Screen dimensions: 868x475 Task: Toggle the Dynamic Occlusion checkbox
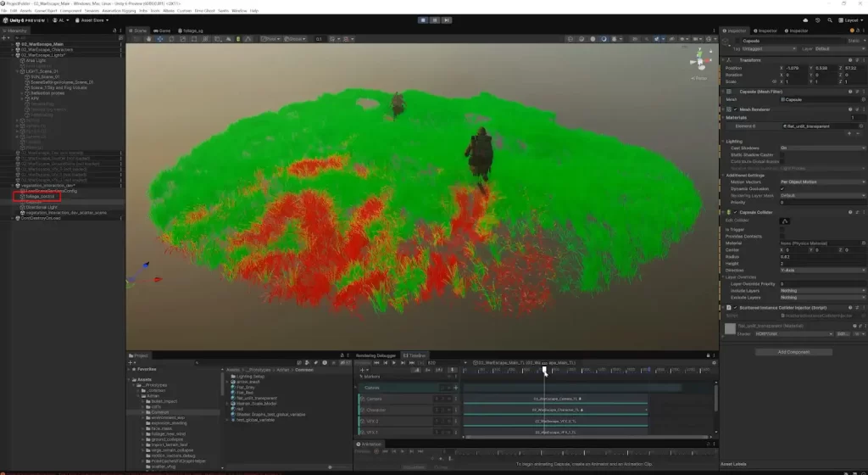(x=782, y=188)
